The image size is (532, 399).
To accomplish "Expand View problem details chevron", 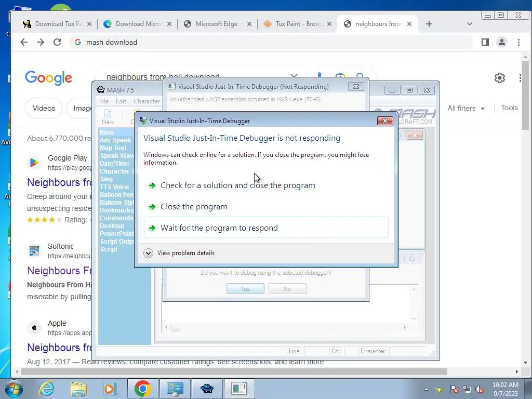I will (x=148, y=253).
